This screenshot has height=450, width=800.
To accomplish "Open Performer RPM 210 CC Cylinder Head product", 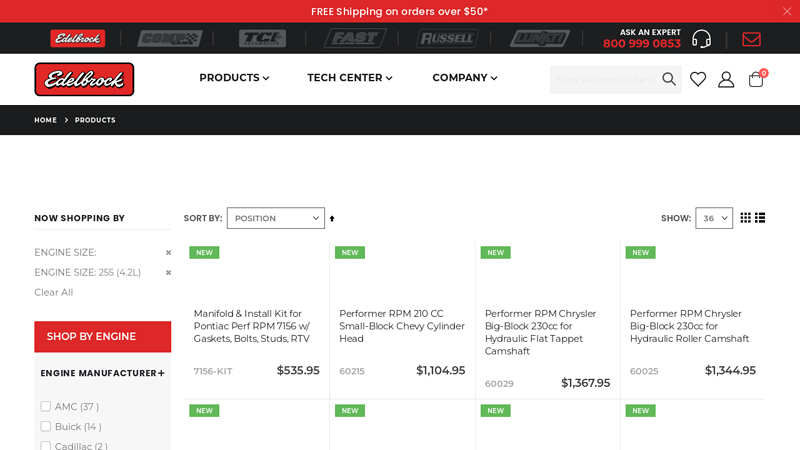I will tap(402, 326).
